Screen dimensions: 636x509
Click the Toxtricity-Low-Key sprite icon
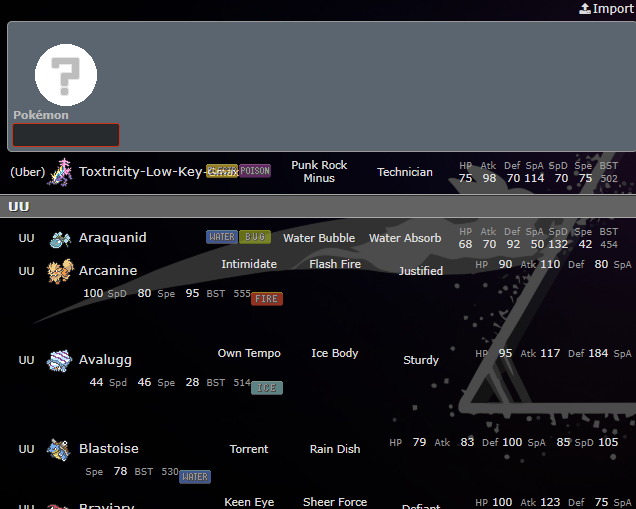[61, 172]
